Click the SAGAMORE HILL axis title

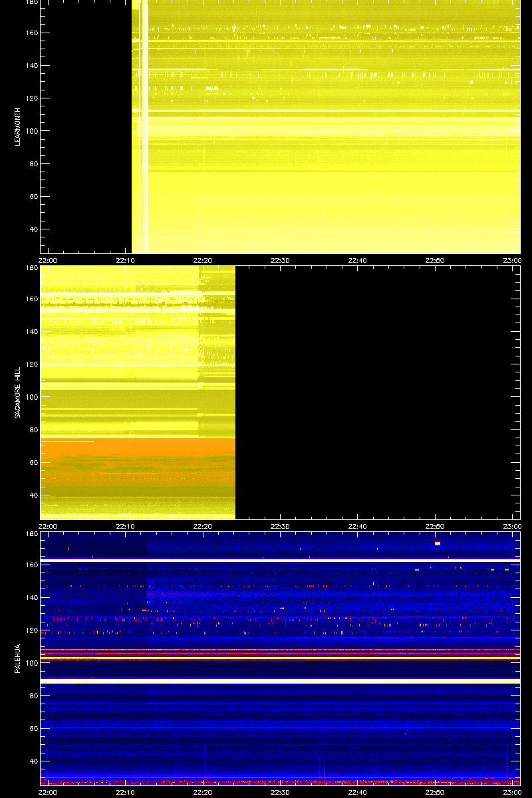coord(19,391)
